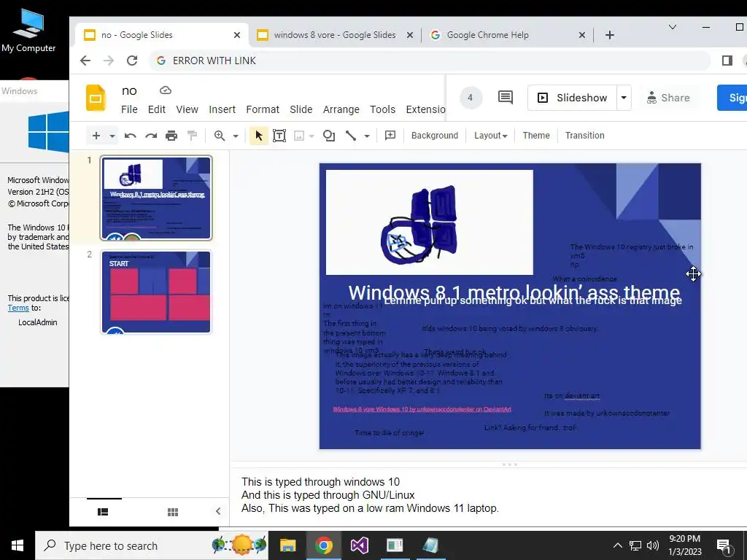Image resolution: width=747 pixels, height=560 pixels.
Task: Open the Arrange menu
Action: 341,109
